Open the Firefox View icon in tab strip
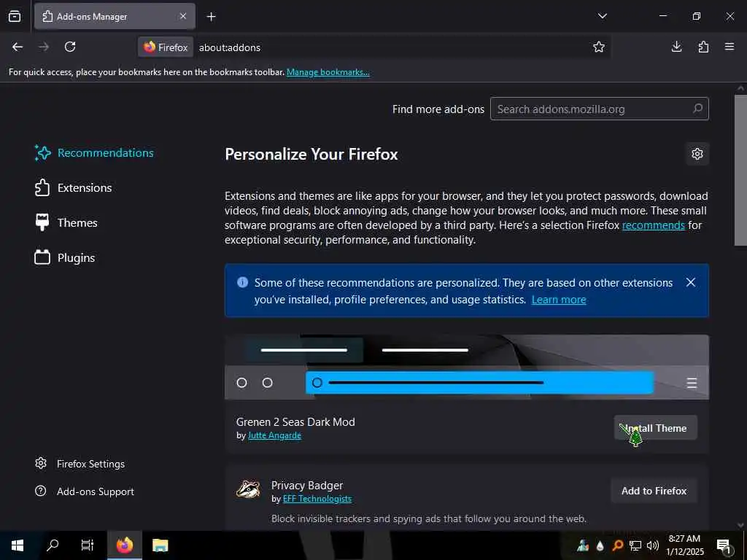This screenshot has height=560, width=747. click(15, 17)
